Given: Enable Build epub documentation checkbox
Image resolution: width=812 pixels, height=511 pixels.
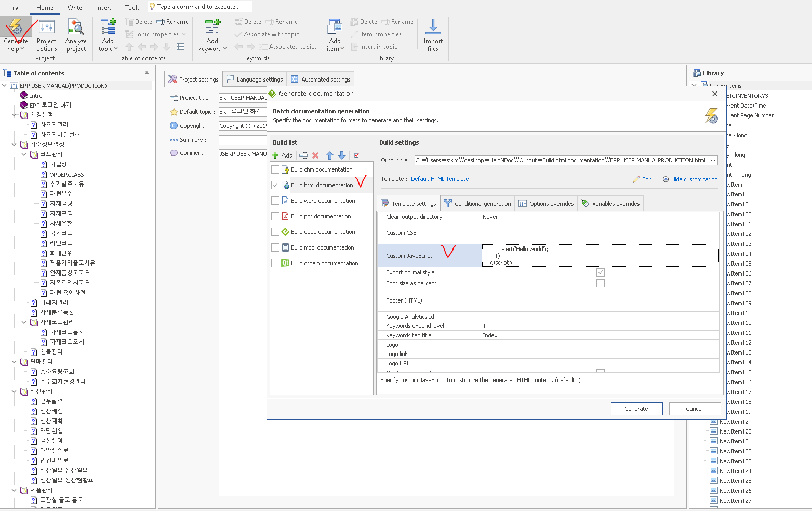Looking at the screenshot, I should (275, 232).
